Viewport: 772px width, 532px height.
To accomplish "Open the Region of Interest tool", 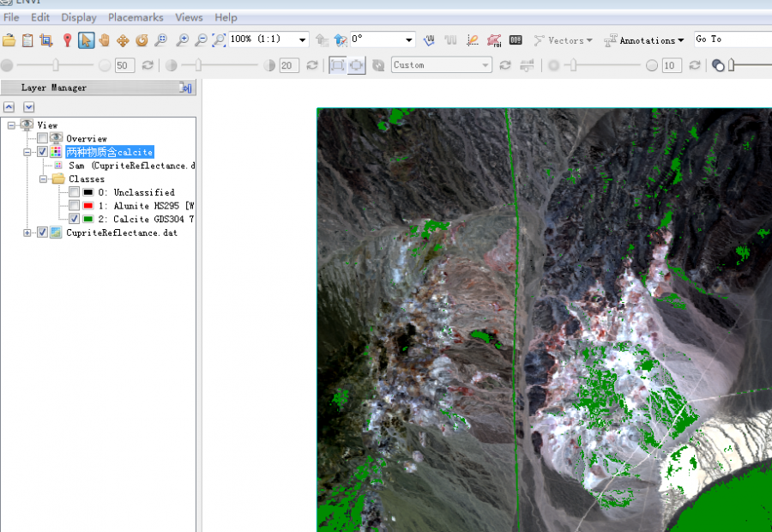I will (x=494, y=40).
